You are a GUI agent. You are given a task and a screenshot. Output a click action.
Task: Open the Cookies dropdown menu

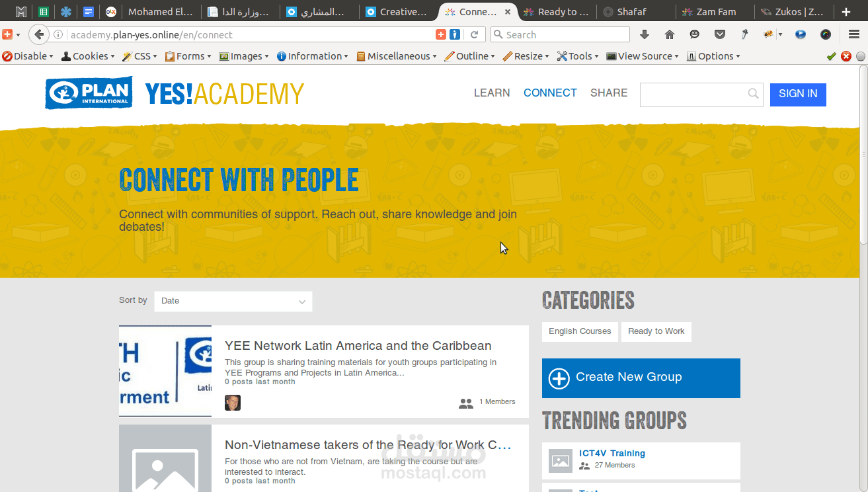point(89,56)
